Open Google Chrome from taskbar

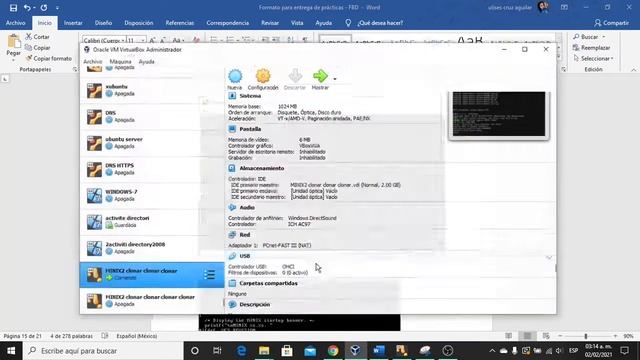point(333,351)
